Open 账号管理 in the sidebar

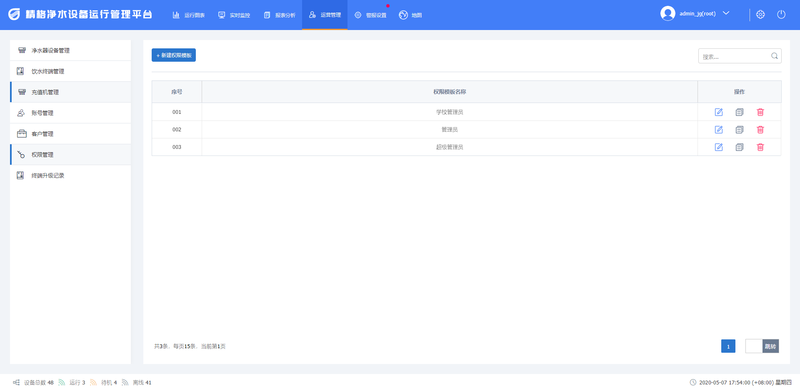click(x=70, y=113)
